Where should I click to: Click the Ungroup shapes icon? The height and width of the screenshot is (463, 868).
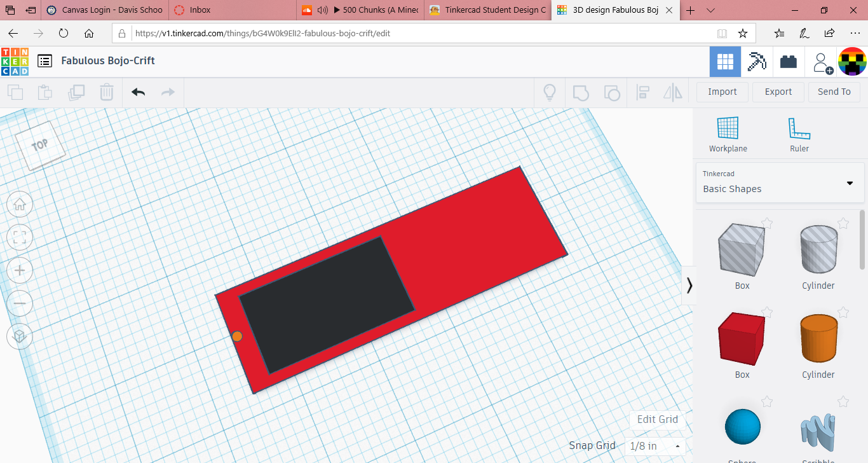pyautogui.click(x=611, y=93)
